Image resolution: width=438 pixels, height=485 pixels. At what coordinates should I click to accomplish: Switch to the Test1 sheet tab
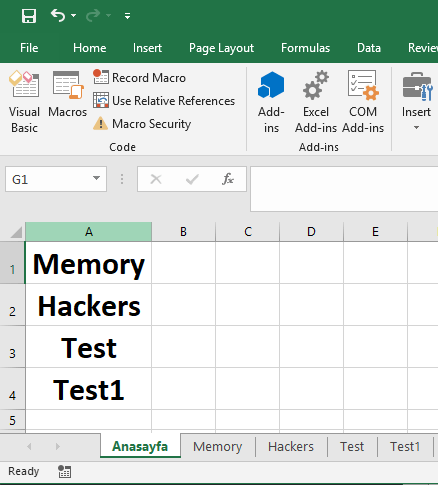pos(405,447)
